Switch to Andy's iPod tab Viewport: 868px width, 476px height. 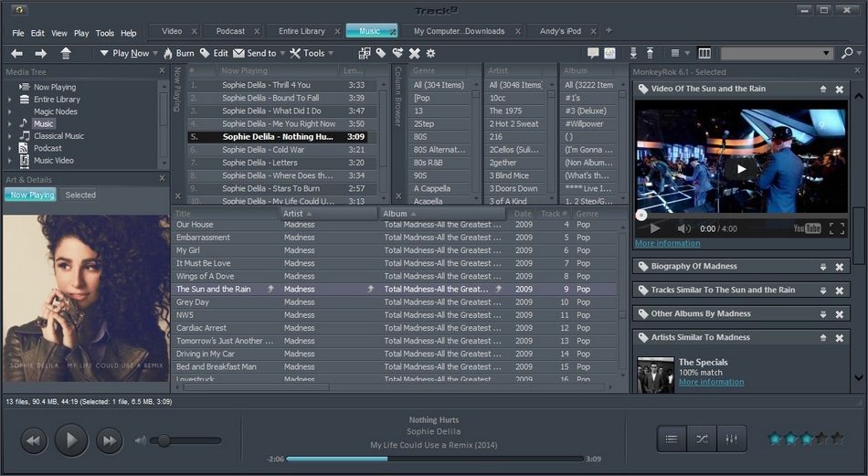click(x=560, y=31)
